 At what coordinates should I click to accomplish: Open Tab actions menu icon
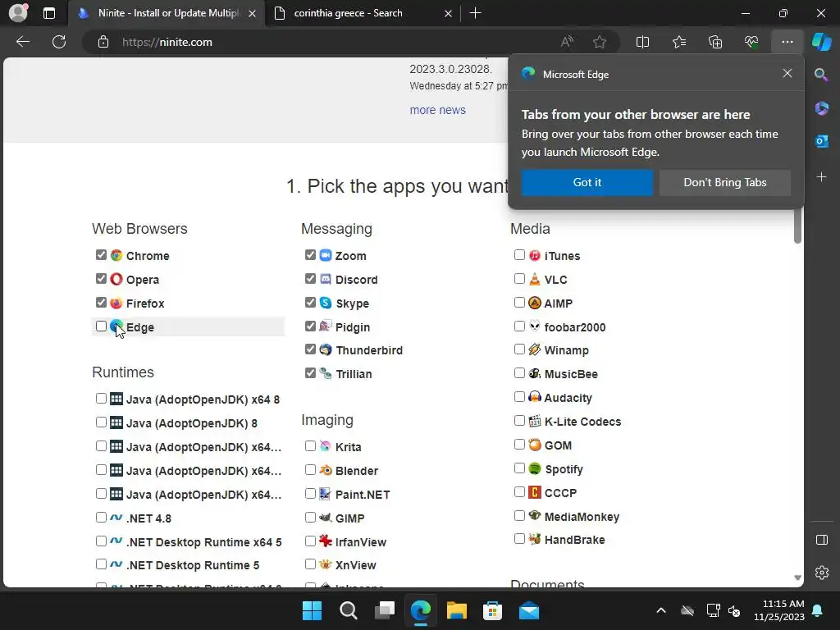(x=48, y=13)
